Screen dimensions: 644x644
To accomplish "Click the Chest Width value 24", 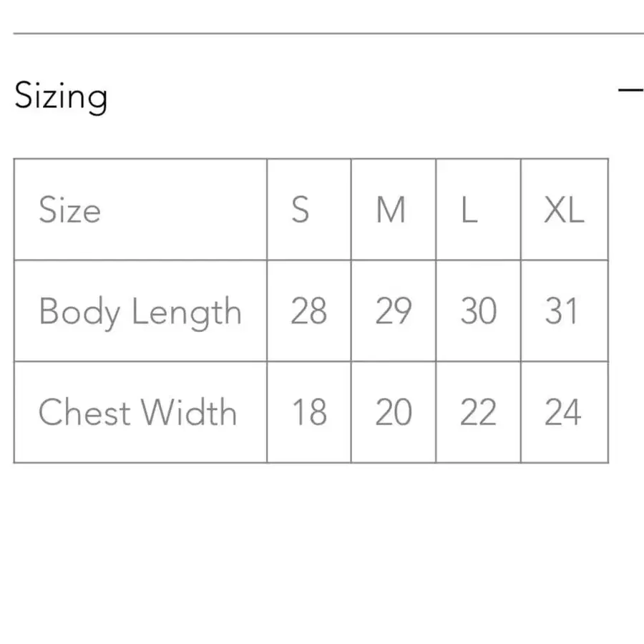I will tap(565, 413).
